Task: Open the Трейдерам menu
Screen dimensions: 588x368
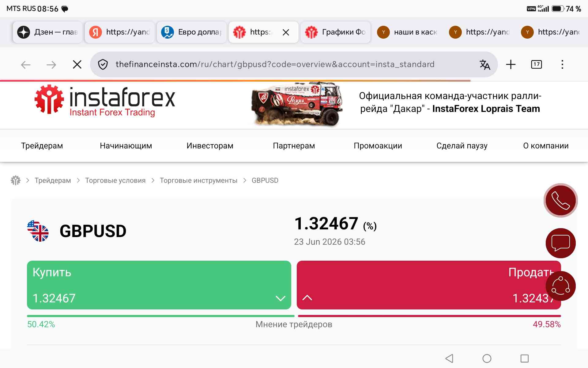Action: coord(42,146)
